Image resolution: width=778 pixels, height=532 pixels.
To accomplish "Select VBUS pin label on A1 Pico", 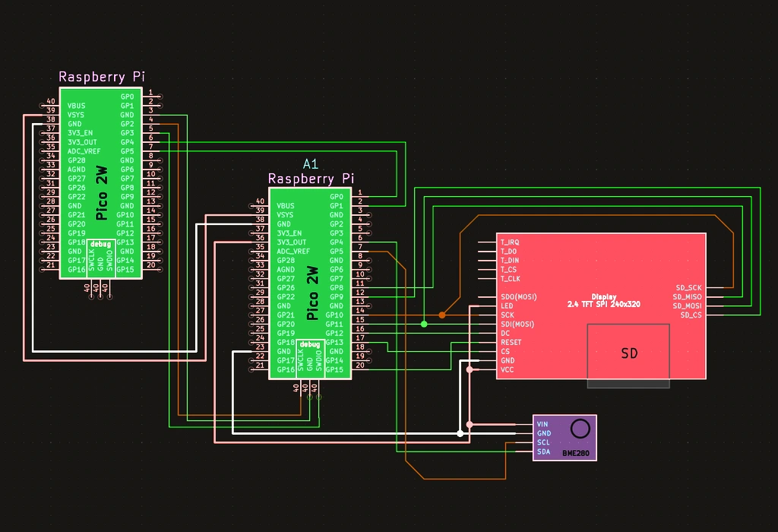I will tap(286, 205).
